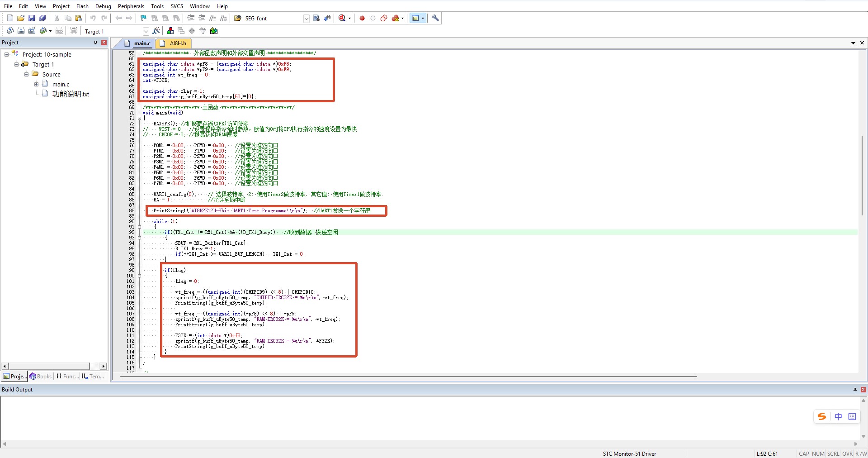Select 功能说明.txt in the project tree
The image size is (868, 458).
pos(71,94)
